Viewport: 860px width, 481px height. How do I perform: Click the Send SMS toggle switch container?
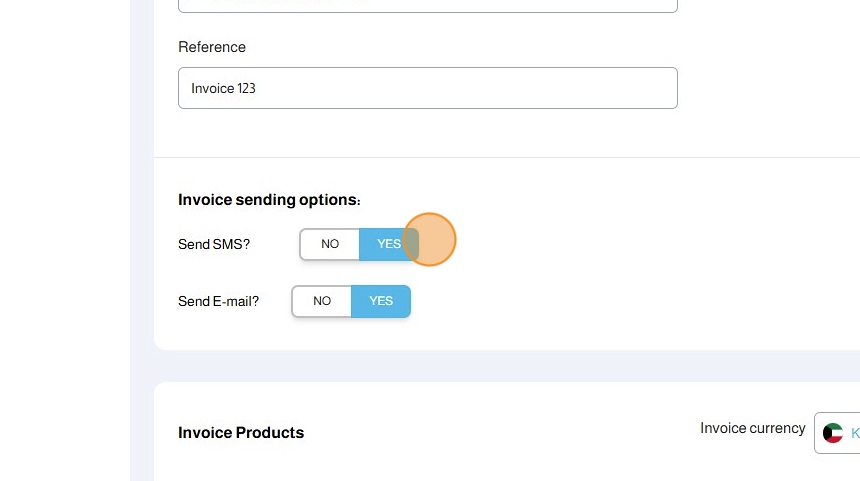[359, 244]
